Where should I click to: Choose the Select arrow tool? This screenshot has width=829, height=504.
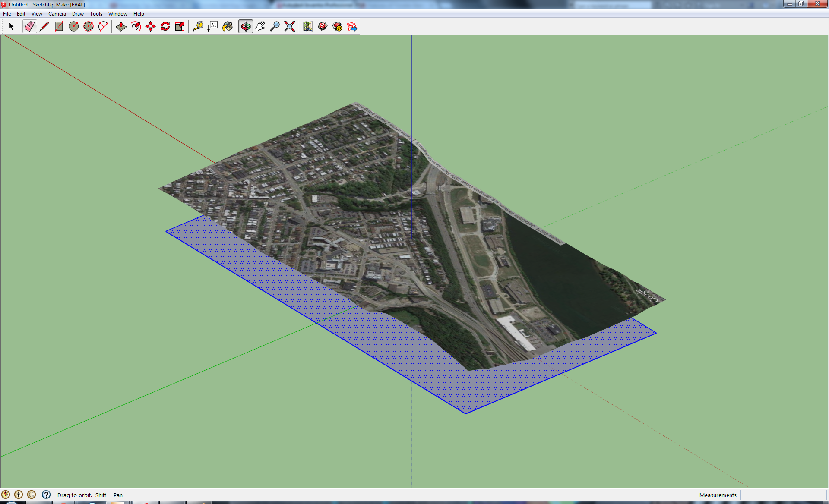(x=11, y=26)
